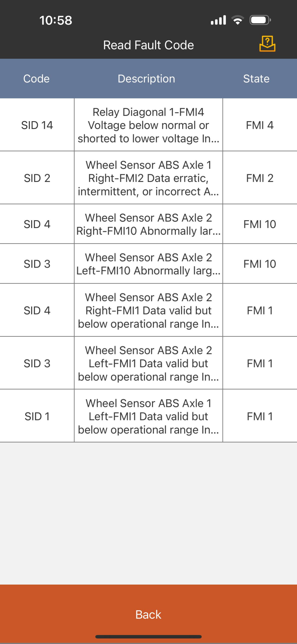Tap the cellular signal bars icon
The width and height of the screenshot is (297, 644).
tap(218, 20)
